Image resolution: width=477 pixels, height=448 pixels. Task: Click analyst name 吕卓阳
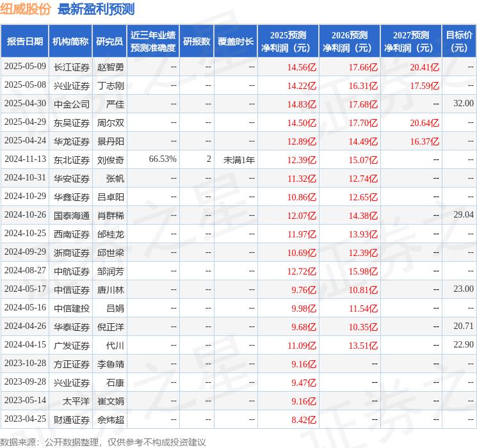111,196
